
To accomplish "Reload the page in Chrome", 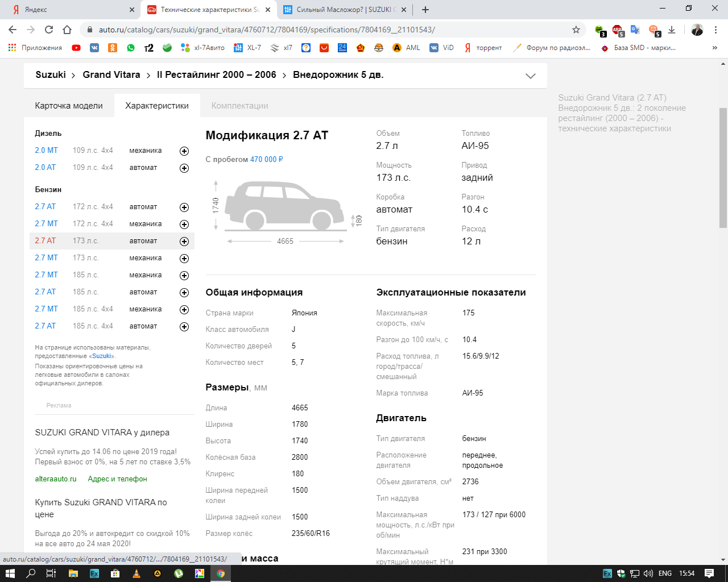I will tap(49, 30).
